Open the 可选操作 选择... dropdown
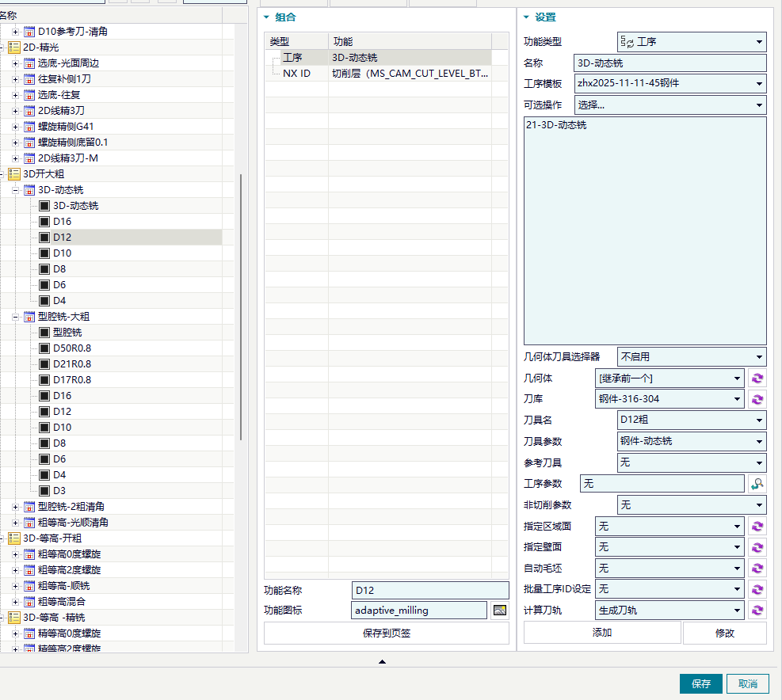This screenshot has height=700, width=782. pos(670,105)
